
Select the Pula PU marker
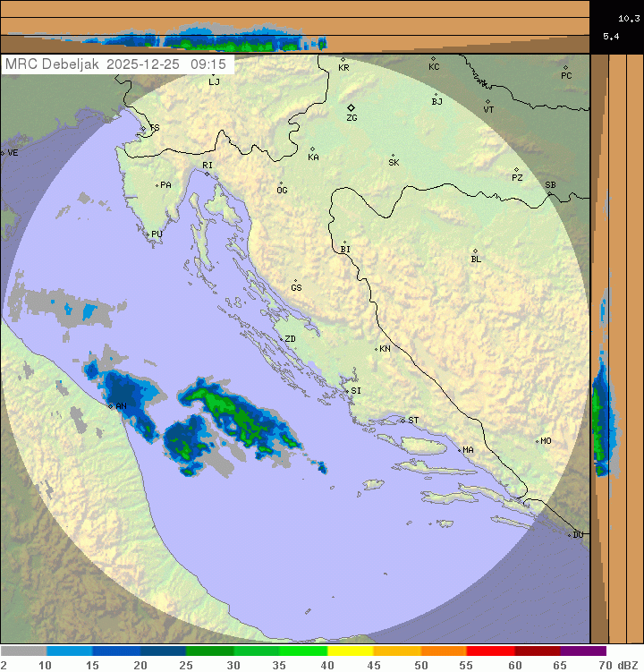tap(148, 234)
